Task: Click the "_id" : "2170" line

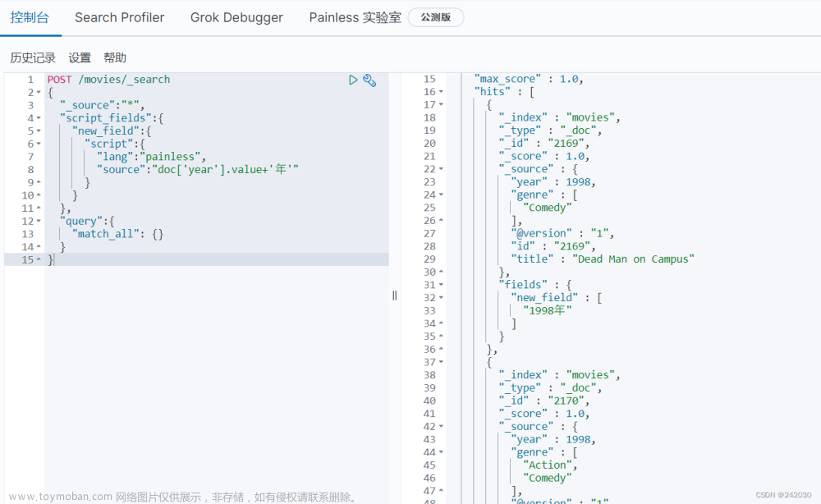Action: pyautogui.click(x=544, y=401)
